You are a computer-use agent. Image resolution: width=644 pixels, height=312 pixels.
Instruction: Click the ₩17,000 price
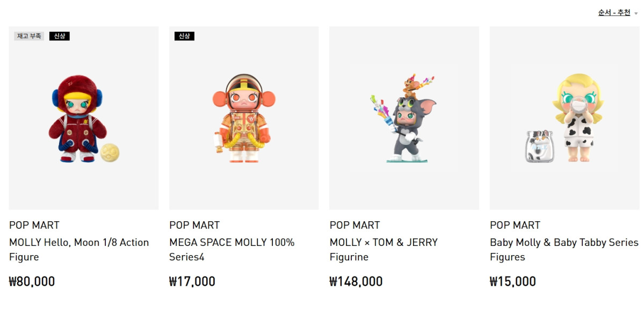click(x=192, y=281)
